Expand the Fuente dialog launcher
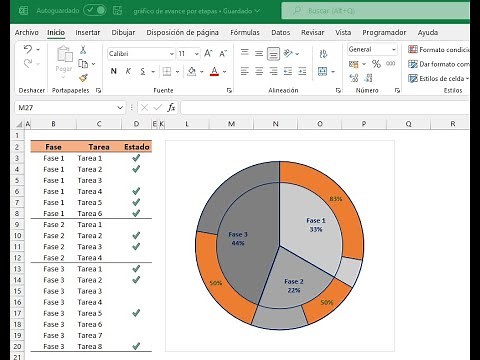The height and width of the screenshot is (360, 480). [x=229, y=90]
